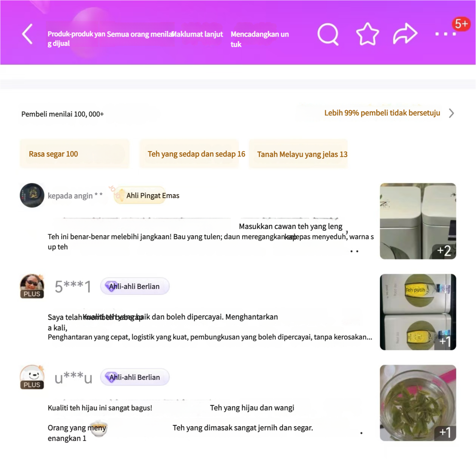Go back using the left arrow icon
This screenshot has width=476, height=465.
(x=28, y=34)
